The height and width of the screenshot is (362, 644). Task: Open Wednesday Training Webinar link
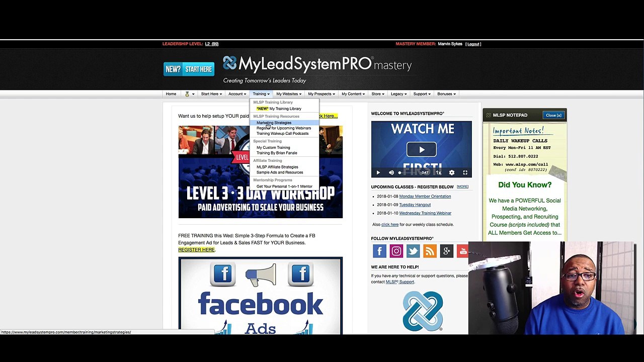click(425, 213)
